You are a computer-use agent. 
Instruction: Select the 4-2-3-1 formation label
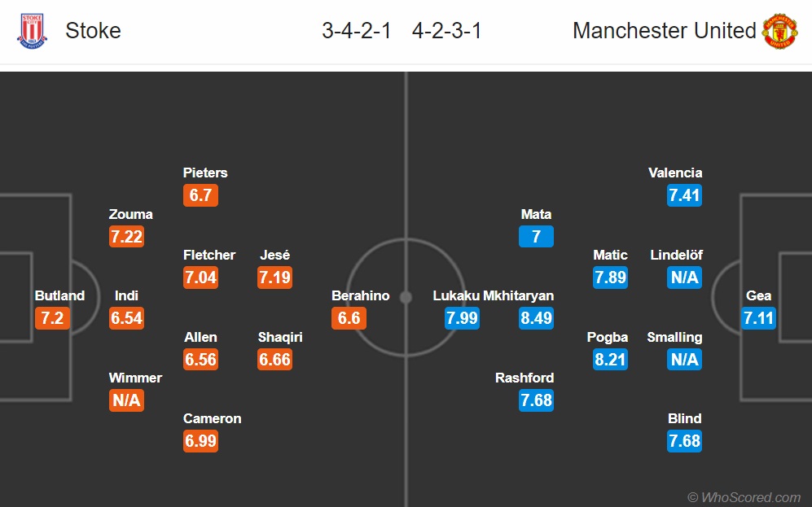coord(447,31)
